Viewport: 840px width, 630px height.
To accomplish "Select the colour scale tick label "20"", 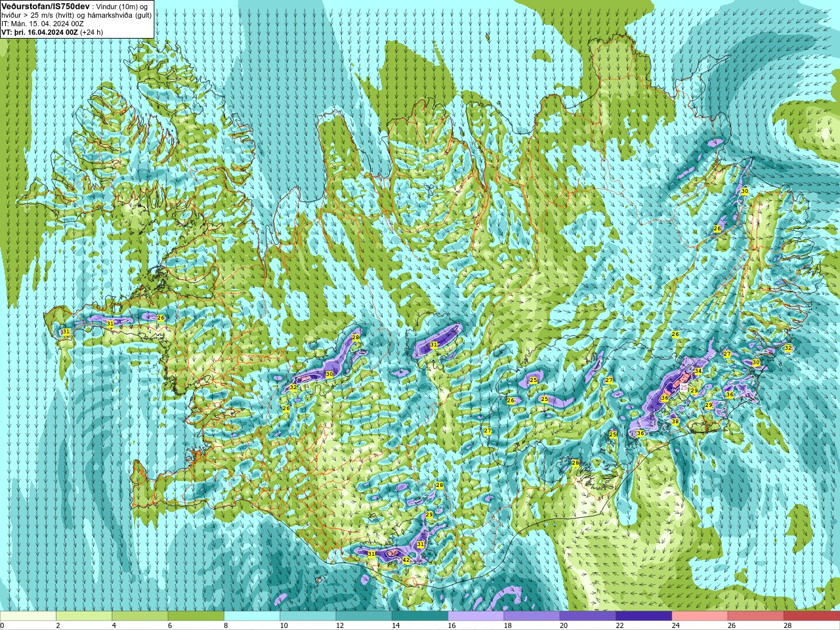I will 564,625.
